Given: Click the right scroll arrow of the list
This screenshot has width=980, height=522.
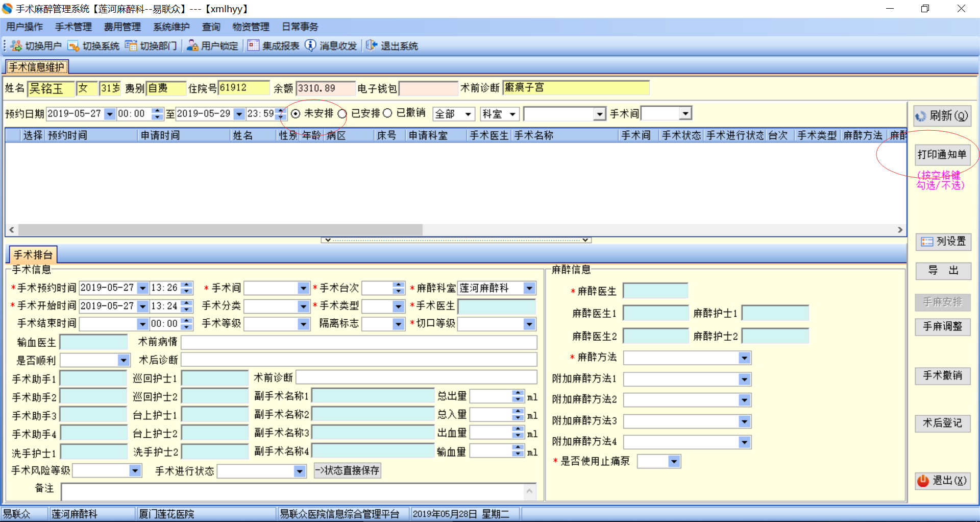Looking at the screenshot, I should [900, 230].
